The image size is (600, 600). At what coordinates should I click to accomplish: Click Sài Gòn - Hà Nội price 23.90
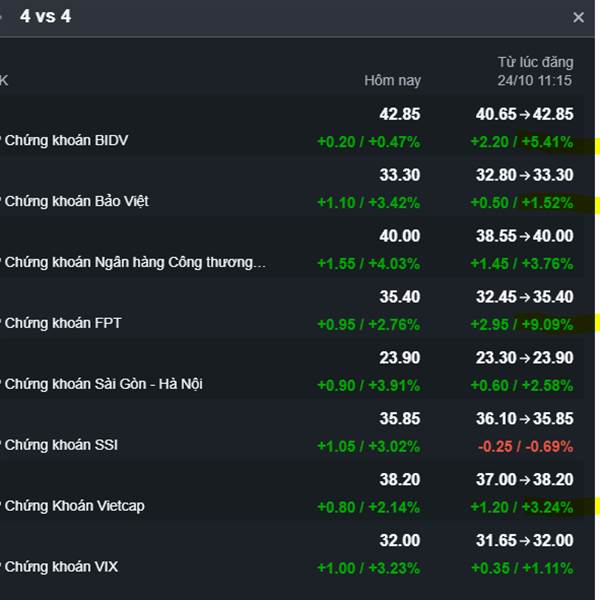click(x=400, y=358)
